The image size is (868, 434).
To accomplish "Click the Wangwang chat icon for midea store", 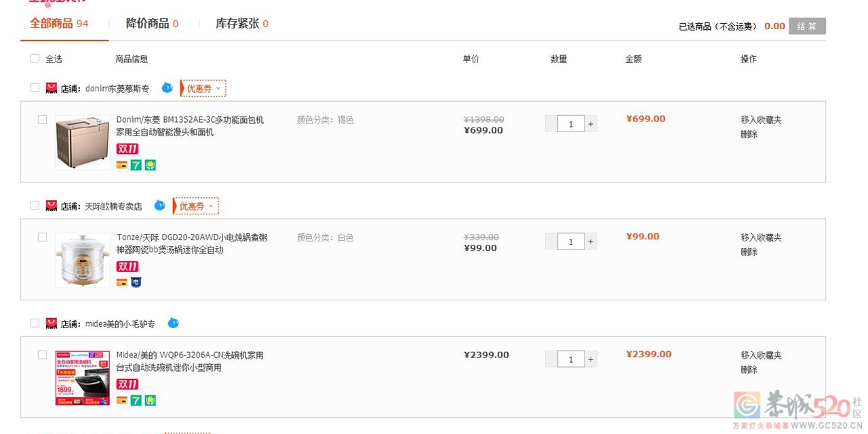I will (173, 323).
